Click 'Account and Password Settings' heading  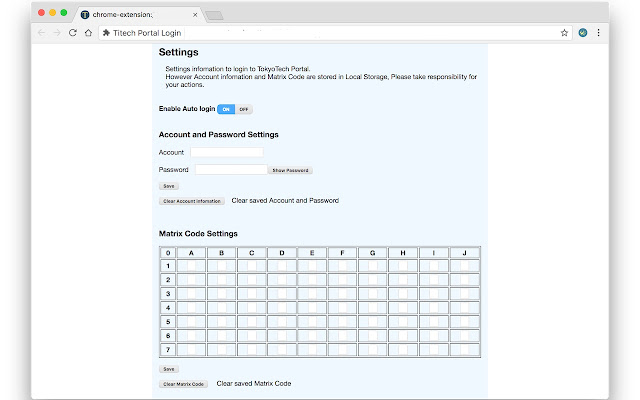click(218, 135)
